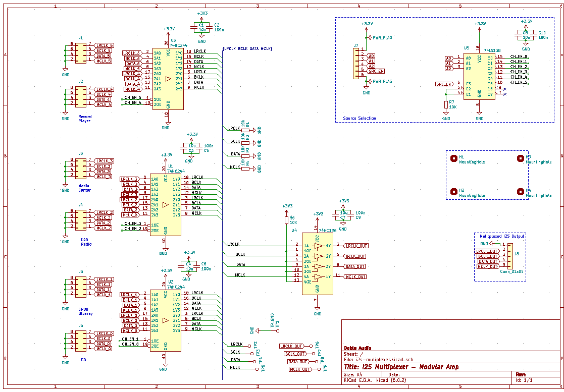Click the 'Date:' field in title block
Screen dimensions: 564x392
(x=394, y=374)
